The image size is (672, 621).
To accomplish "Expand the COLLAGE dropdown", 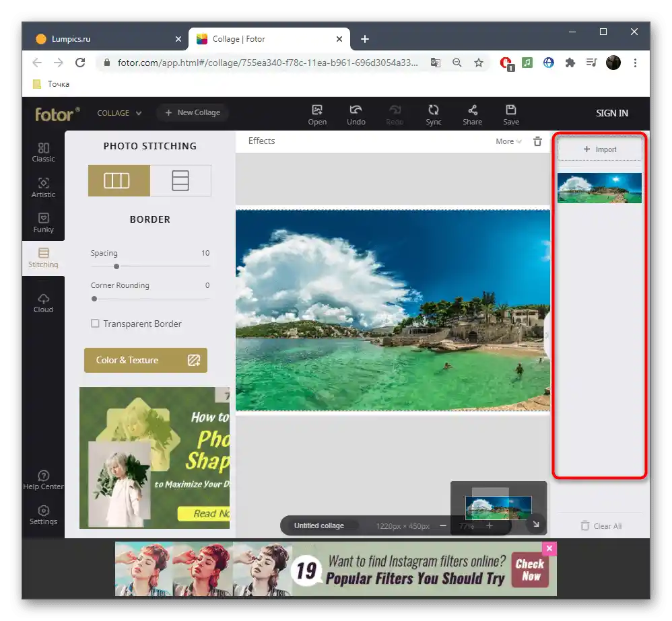I will [119, 113].
